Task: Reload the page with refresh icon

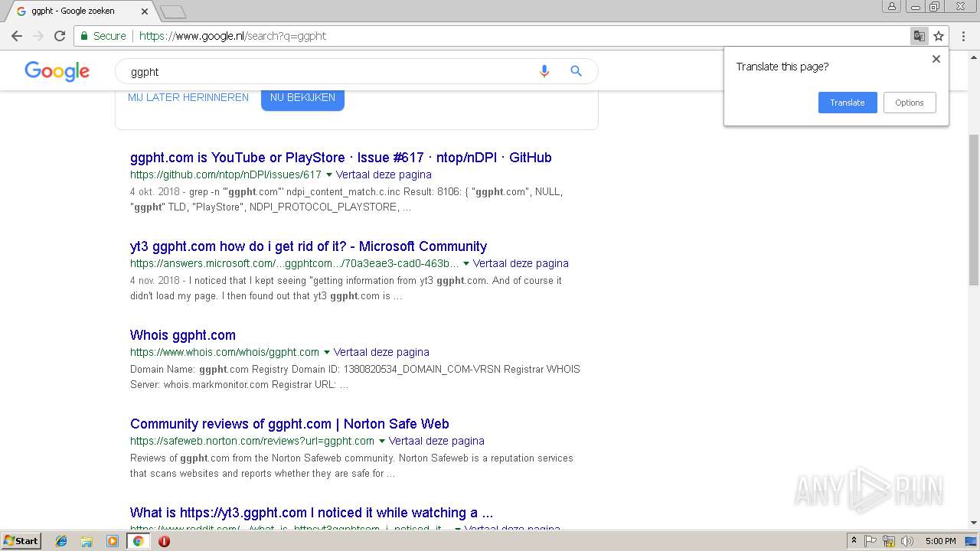Action: click(60, 36)
